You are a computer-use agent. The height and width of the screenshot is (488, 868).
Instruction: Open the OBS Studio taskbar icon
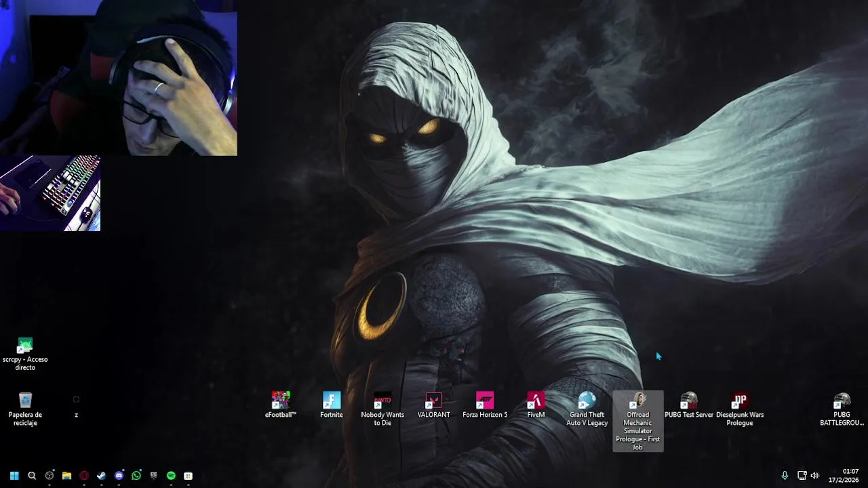(x=50, y=476)
